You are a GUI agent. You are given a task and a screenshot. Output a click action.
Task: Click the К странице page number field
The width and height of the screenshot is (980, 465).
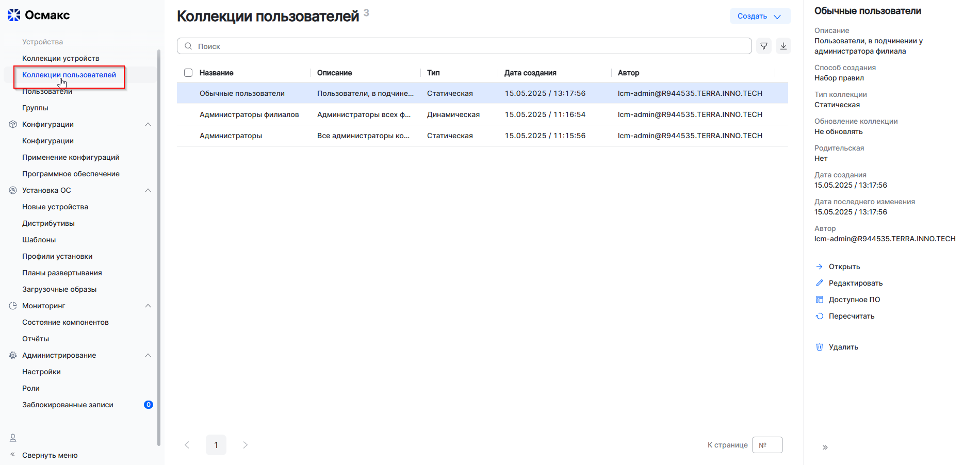(x=767, y=444)
